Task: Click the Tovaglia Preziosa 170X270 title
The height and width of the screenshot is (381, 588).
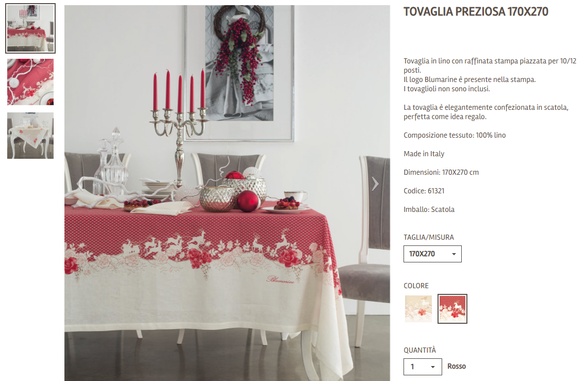Action: click(x=476, y=12)
